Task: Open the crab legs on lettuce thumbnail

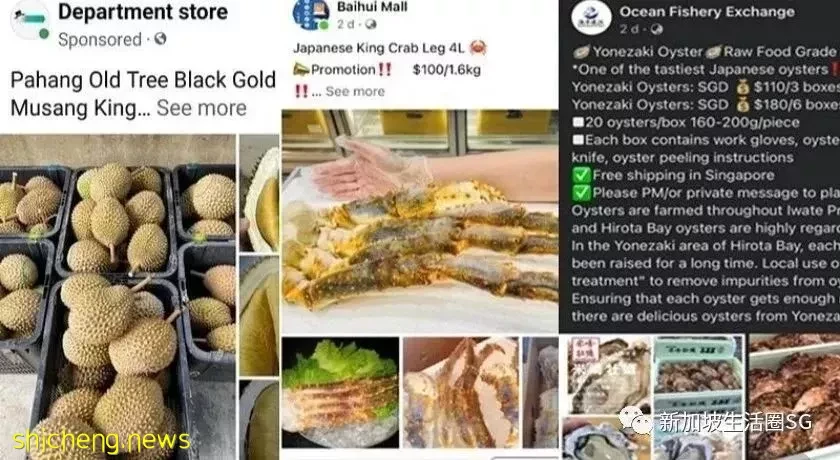Action: coord(340,392)
